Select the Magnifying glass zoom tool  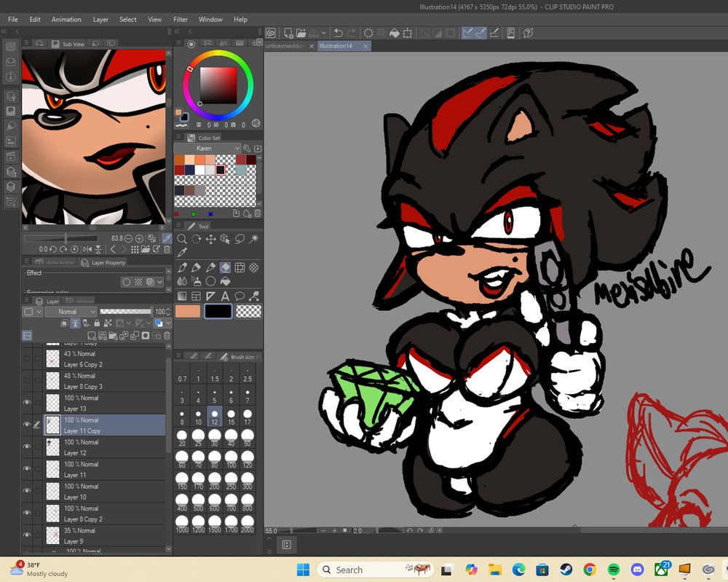[x=182, y=239]
